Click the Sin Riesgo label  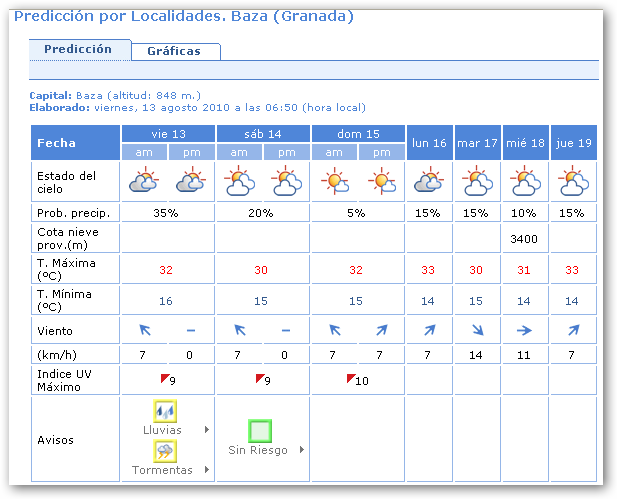click(257, 451)
